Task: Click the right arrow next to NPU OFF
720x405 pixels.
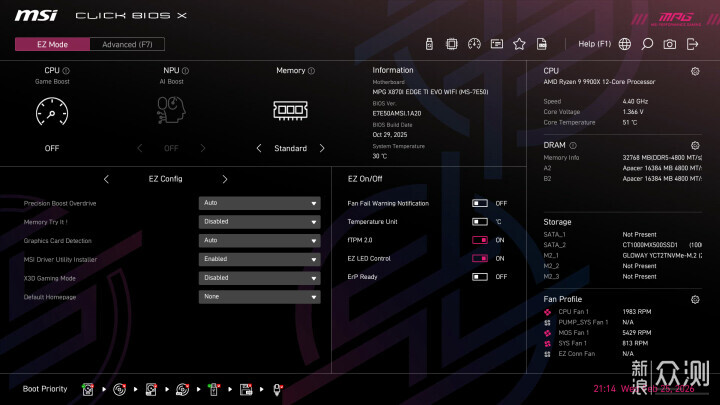Action: (x=203, y=148)
